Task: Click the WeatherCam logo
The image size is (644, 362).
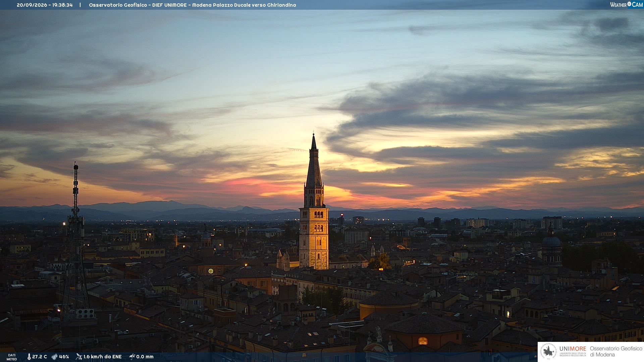Action: (626, 5)
